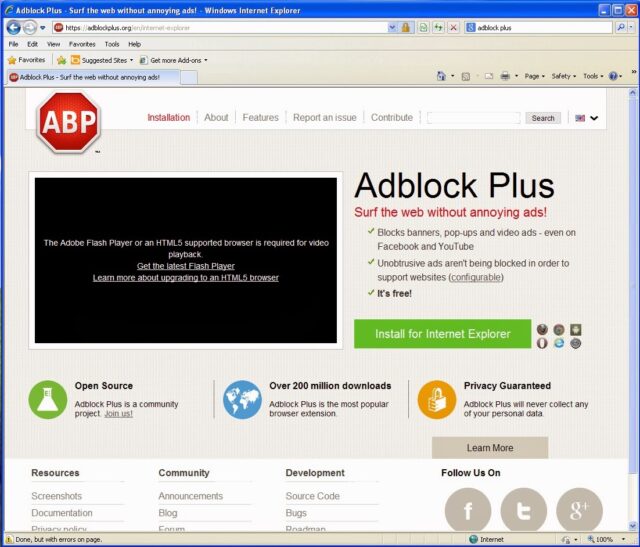This screenshot has width=640, height=547.
Task: Open the Twitter follow icon
Action: click(x=524, y=510)
